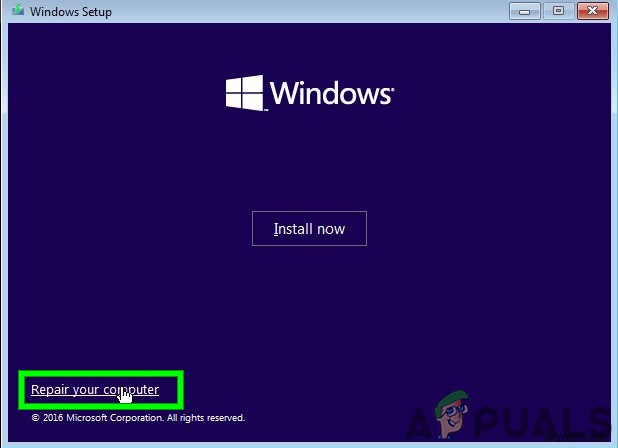Click the 'Windows Setup' title text
Screen dimensions: 618x448
coord(71,12)
